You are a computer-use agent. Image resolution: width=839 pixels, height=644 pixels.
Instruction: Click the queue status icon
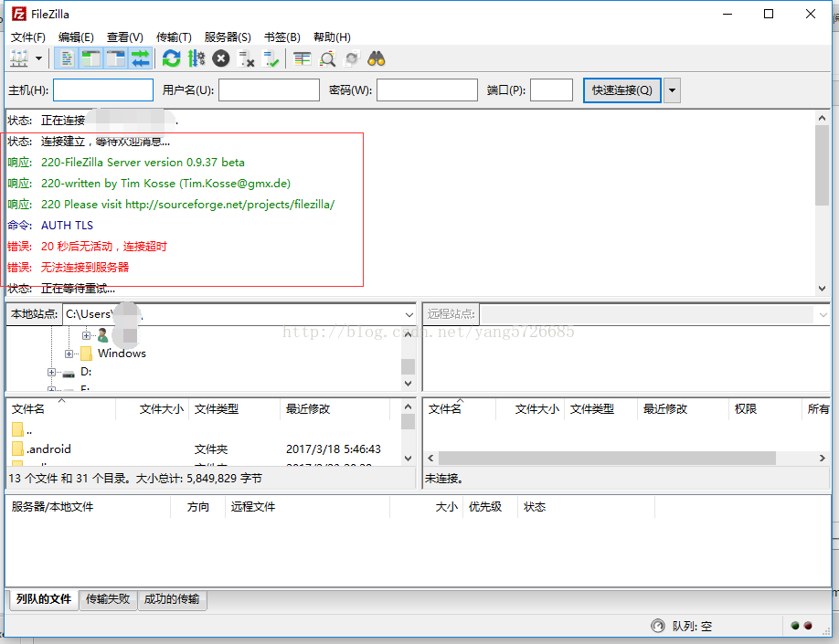pos(658,626)
